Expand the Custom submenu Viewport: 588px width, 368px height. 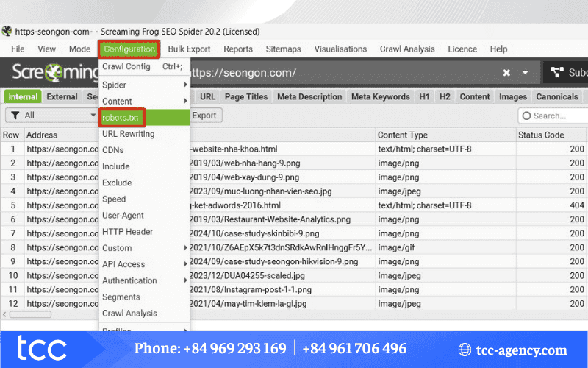point(144,248)
